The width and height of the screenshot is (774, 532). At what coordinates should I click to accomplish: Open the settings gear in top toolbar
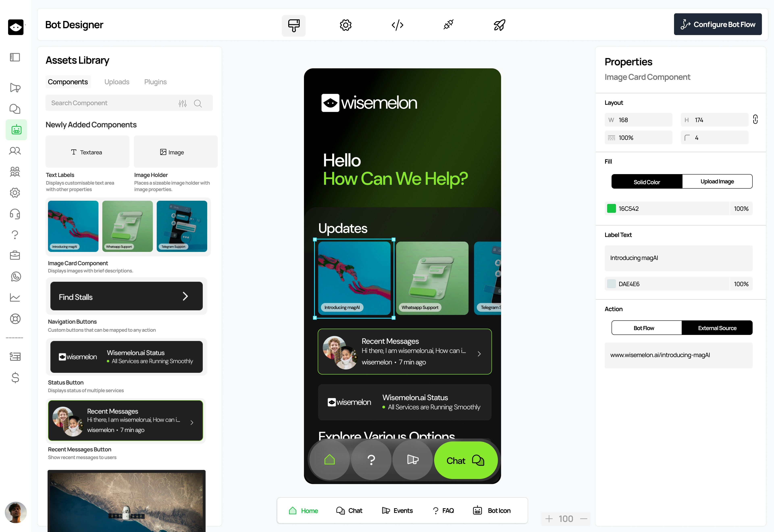(x=345, y=25)
